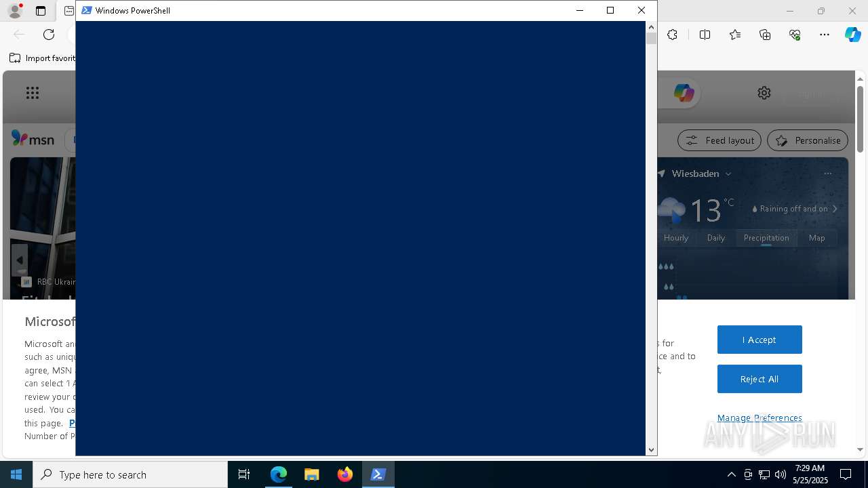Open Import favorites bookmark item
This screenshot has width=868, height=488.
click(43, 58)
